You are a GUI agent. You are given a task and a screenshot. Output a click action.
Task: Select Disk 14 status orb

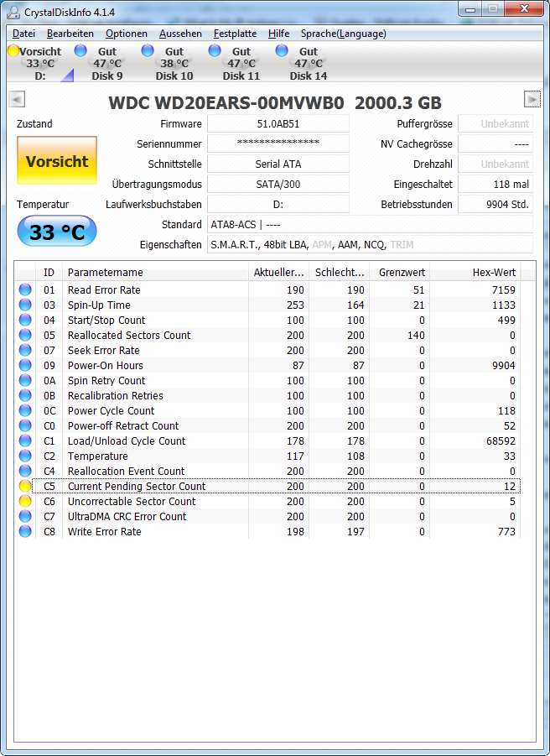282,50
